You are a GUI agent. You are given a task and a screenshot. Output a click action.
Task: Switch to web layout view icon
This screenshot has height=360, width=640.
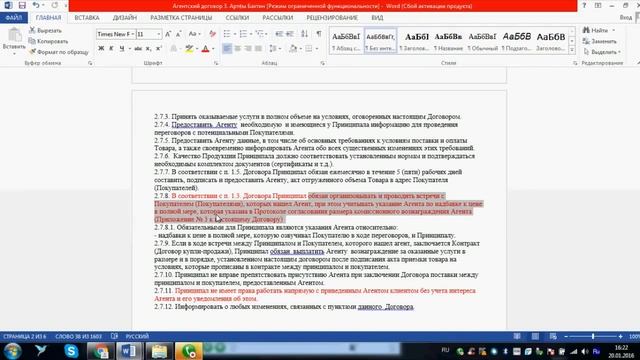click(x=553, y=336)
